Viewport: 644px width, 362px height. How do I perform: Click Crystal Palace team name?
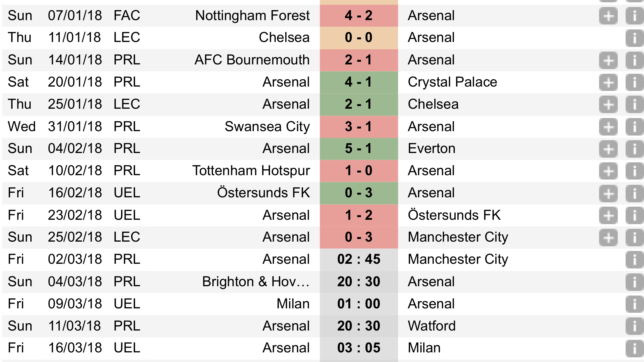click(452, 82)
